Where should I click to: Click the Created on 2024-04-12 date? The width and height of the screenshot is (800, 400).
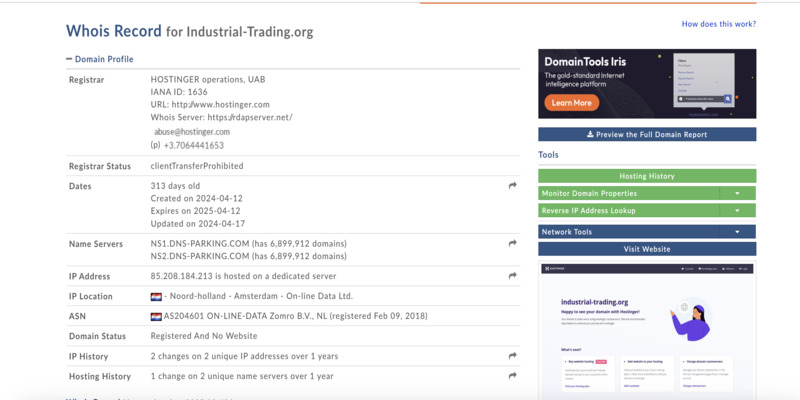pyautogui.click(x=196, y=198)
